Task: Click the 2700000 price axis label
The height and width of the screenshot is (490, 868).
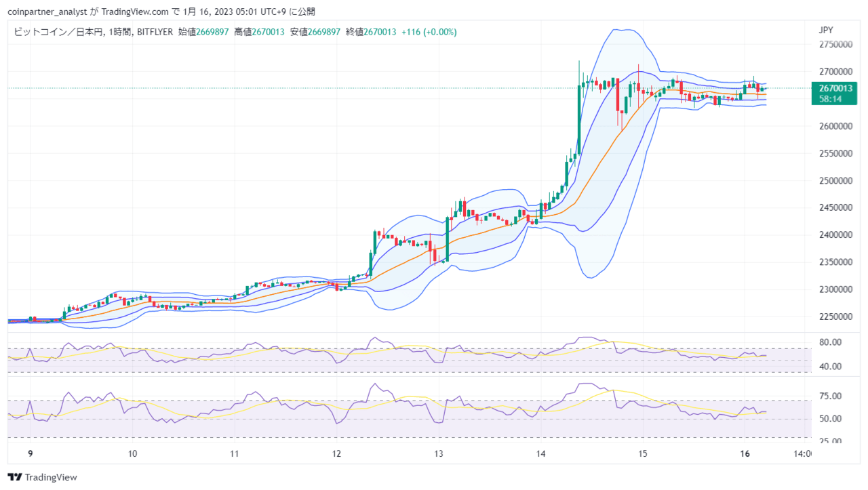Action: tap(835, 72)
